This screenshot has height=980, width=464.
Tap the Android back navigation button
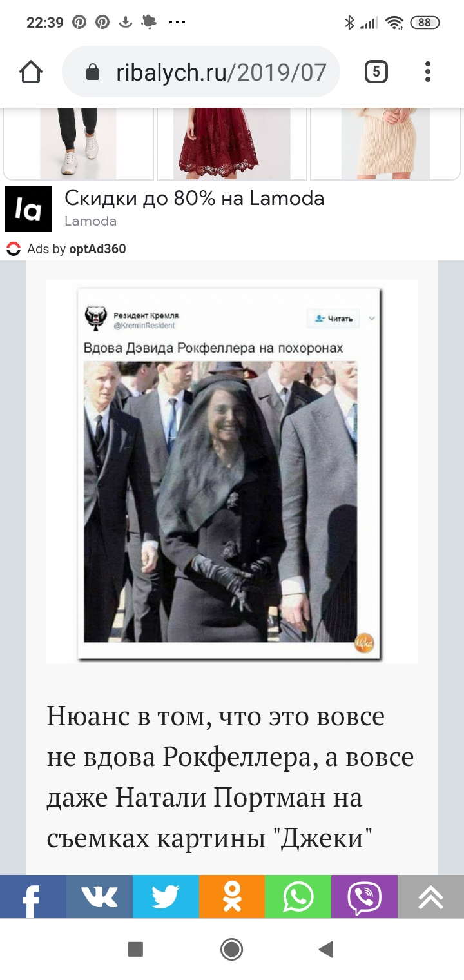point(326,949)
